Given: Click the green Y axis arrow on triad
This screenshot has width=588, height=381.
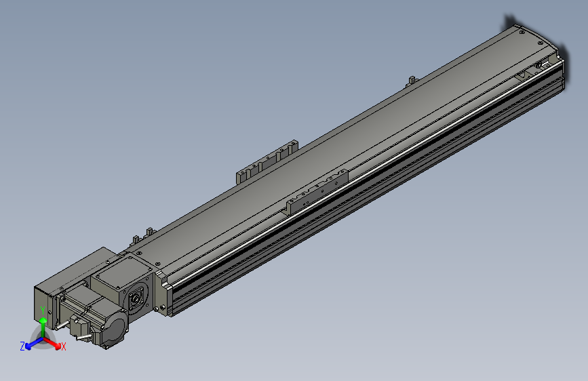Looking at the screenshot, I should click(43, 327).
